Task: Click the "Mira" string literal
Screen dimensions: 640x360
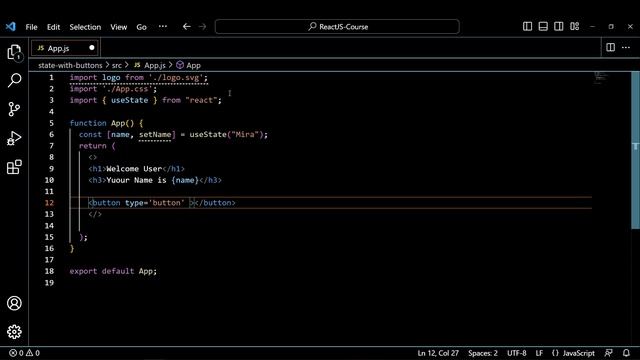Action: [245, 134]
